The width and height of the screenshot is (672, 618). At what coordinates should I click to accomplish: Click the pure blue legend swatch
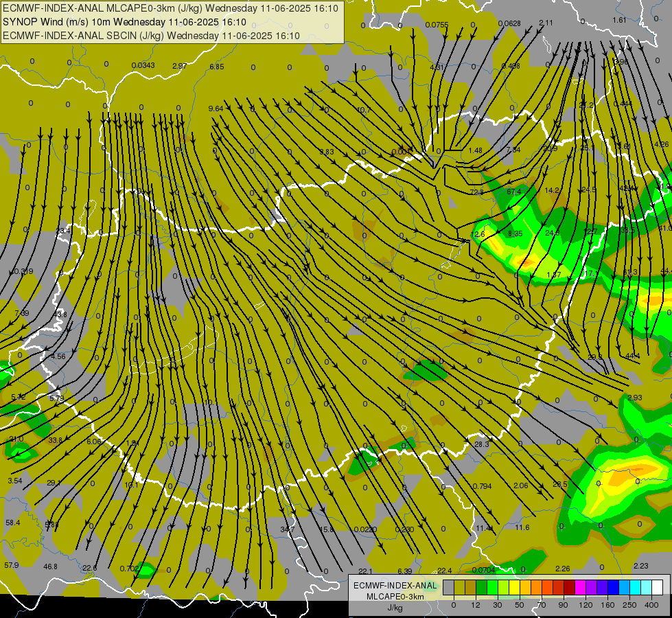click(x=614, y=587)
